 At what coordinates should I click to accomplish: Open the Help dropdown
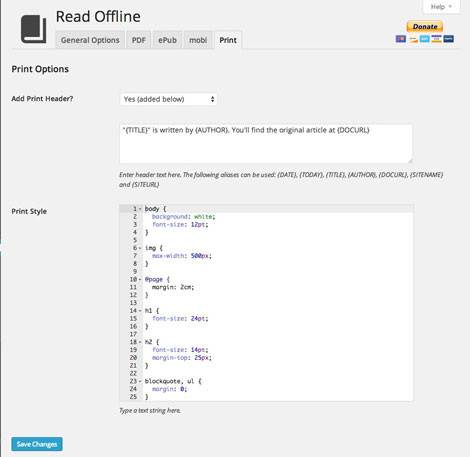click(441, 7)
